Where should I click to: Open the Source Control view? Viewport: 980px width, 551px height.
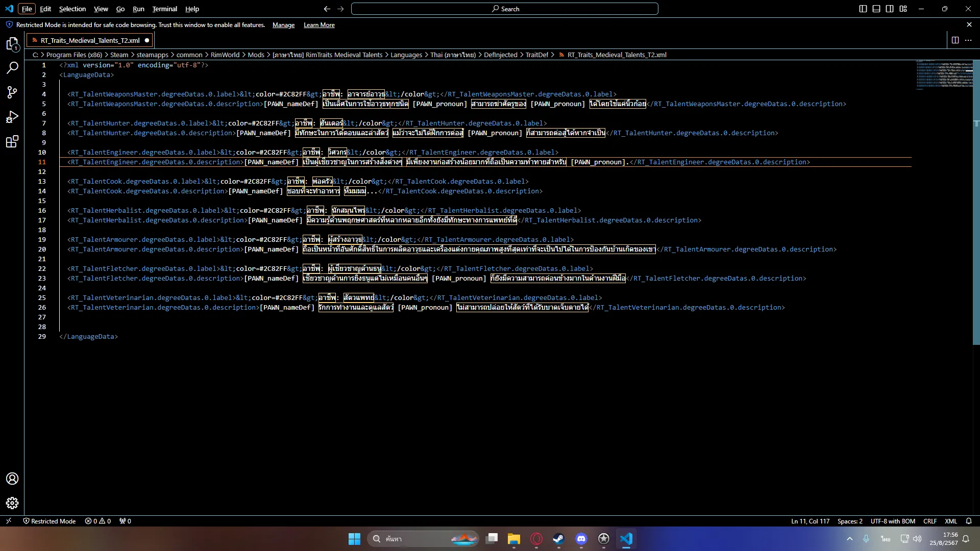click(12, 92)
